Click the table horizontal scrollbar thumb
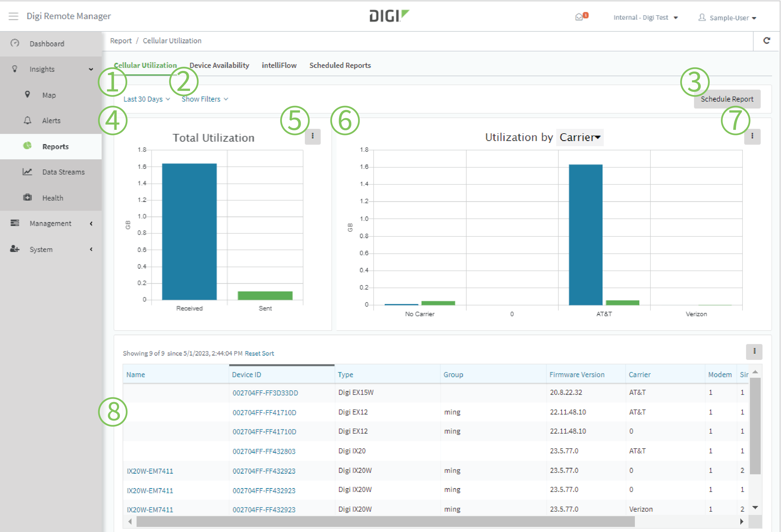Screen dimensions: 781x532 386,522
